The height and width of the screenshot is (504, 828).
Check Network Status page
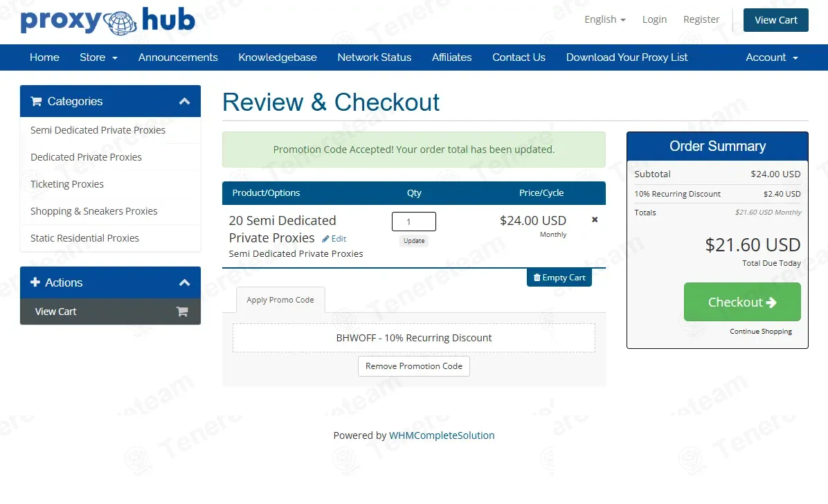(x=375, y=57)
